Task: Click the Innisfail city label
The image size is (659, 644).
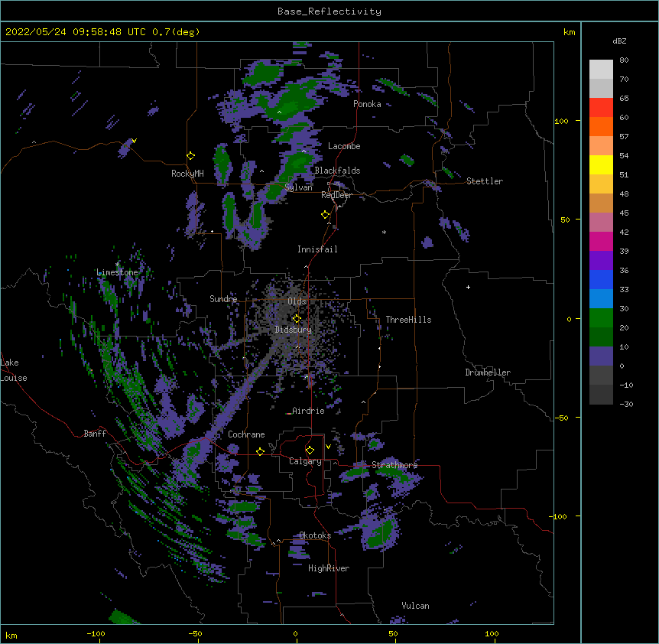Action: coord(317,249)
